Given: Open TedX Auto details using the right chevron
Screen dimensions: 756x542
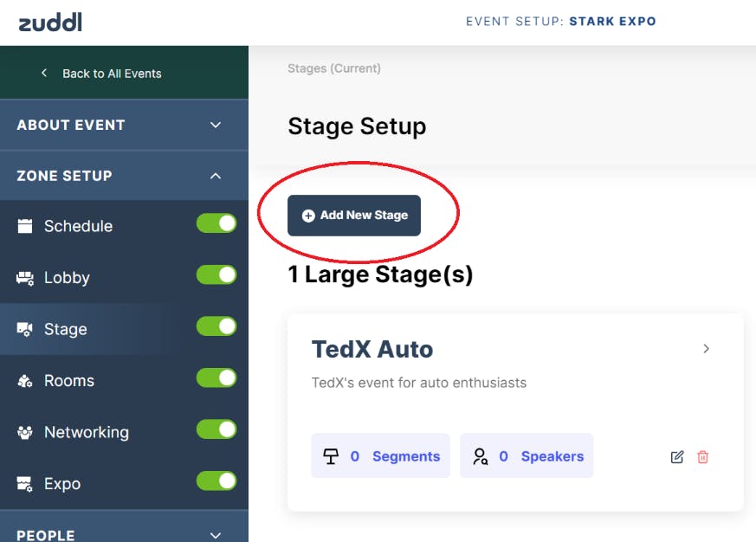Looking at the screenshot, I should [706, 349].
